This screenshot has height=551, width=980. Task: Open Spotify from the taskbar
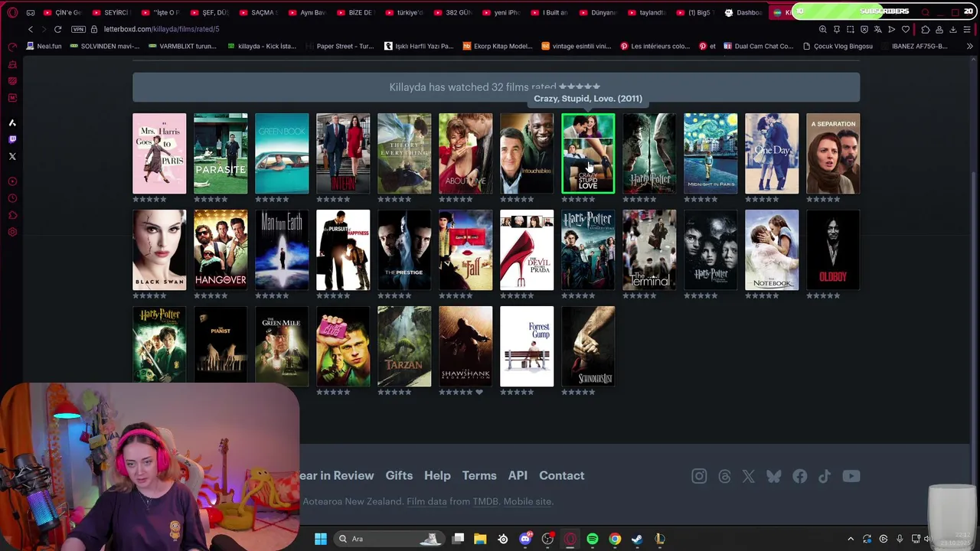pyautogui.click(x=593, y=539)
